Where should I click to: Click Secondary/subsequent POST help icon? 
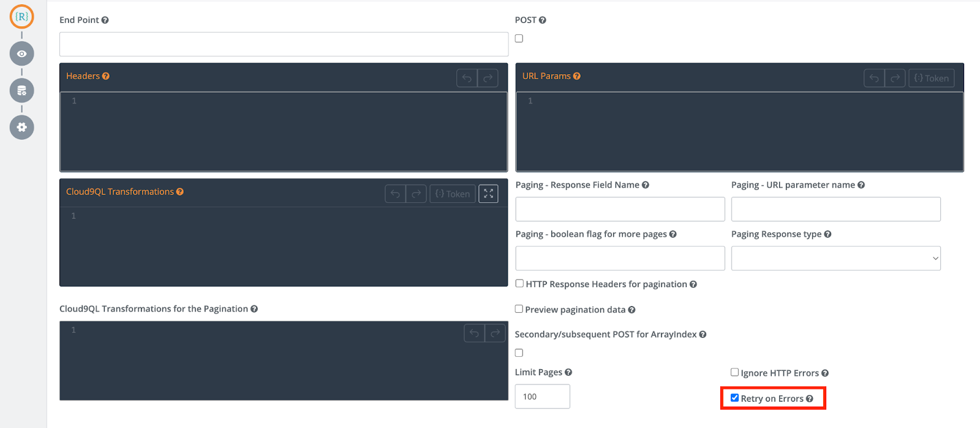point(703,335)
